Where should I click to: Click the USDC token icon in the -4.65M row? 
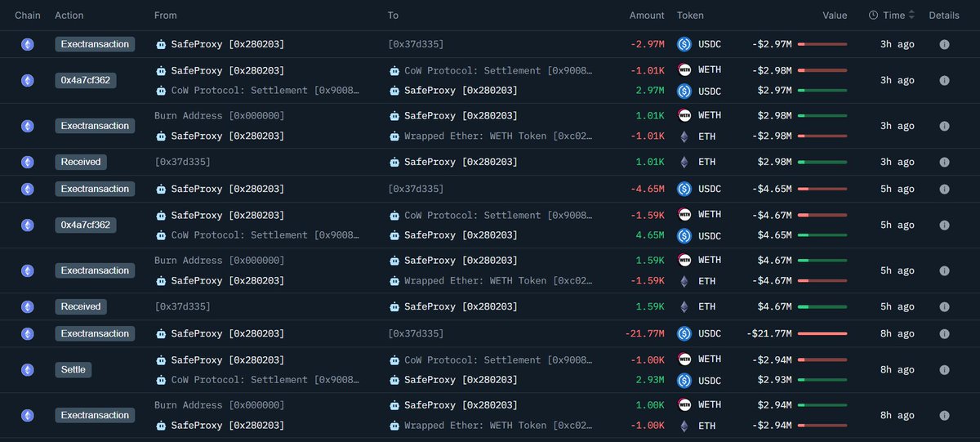tap(684, 189)
